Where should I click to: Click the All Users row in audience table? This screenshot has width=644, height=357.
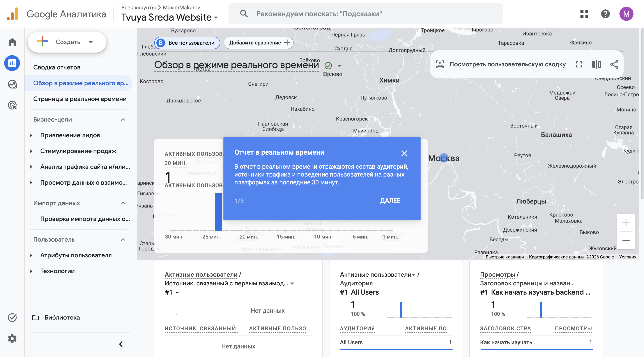pyautogui.click(x=396, y=343)
